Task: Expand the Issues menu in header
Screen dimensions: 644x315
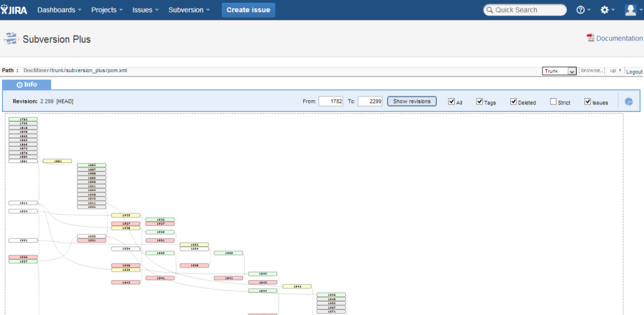Action: pos(146,10)
